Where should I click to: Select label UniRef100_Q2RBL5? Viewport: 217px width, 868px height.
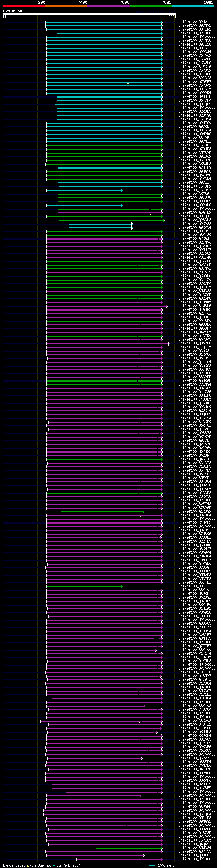[195, 112]
